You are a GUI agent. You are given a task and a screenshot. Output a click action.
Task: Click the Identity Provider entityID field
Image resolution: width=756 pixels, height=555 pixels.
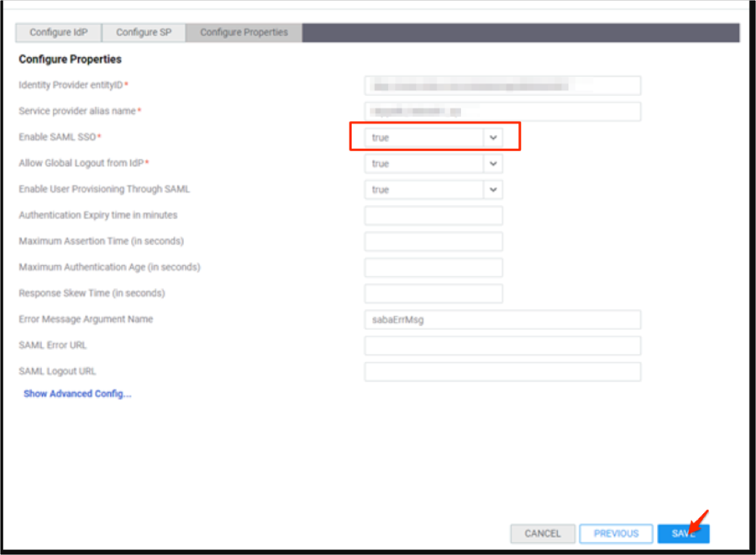pos(502,86)
